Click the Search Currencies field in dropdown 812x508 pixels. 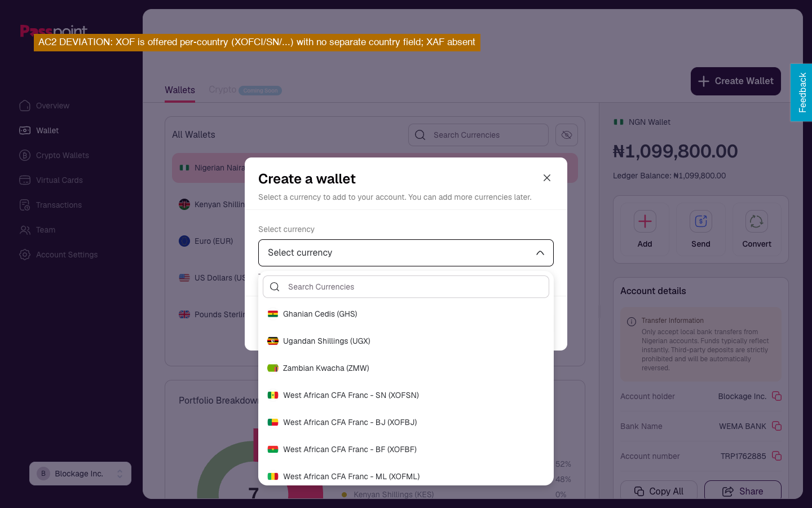pyautogui.click(x=406, y=287)
